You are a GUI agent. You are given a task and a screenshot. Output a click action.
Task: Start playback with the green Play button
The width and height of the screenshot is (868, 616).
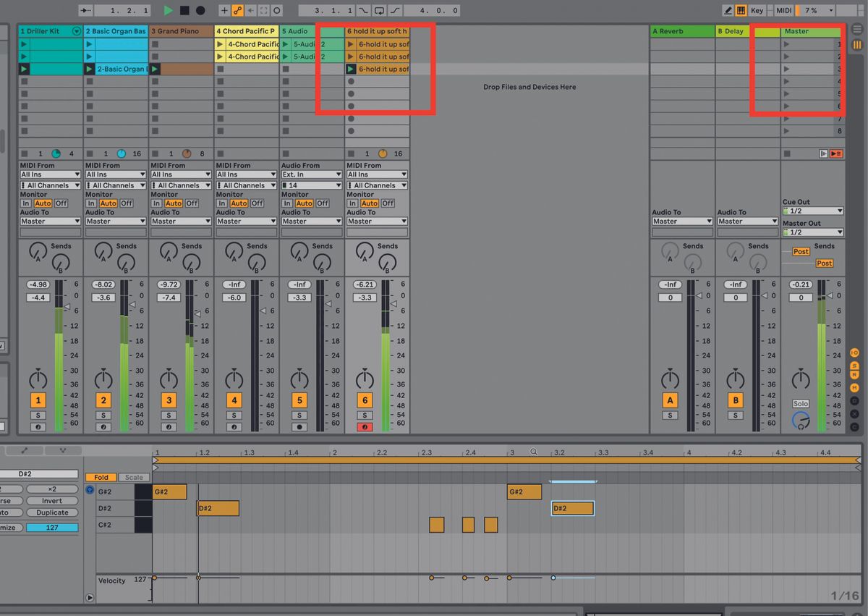[169, 11]
